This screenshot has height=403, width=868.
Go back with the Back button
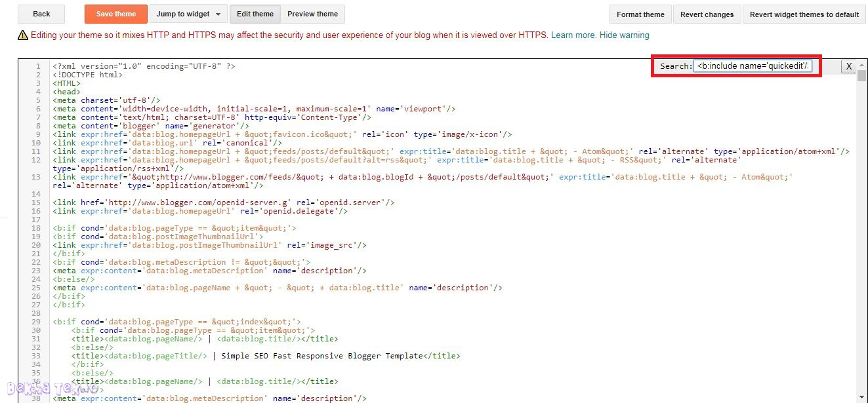coord(41,14)
